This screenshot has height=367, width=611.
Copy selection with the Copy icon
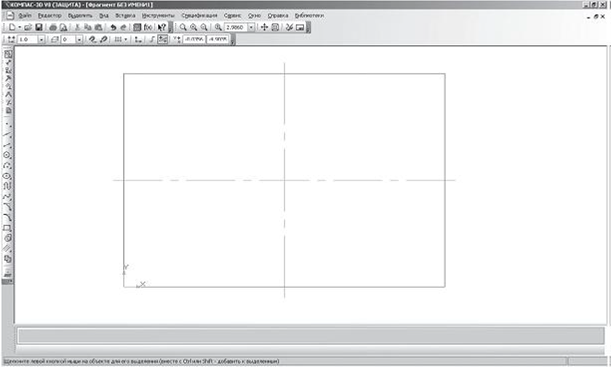tap(88, 27)
